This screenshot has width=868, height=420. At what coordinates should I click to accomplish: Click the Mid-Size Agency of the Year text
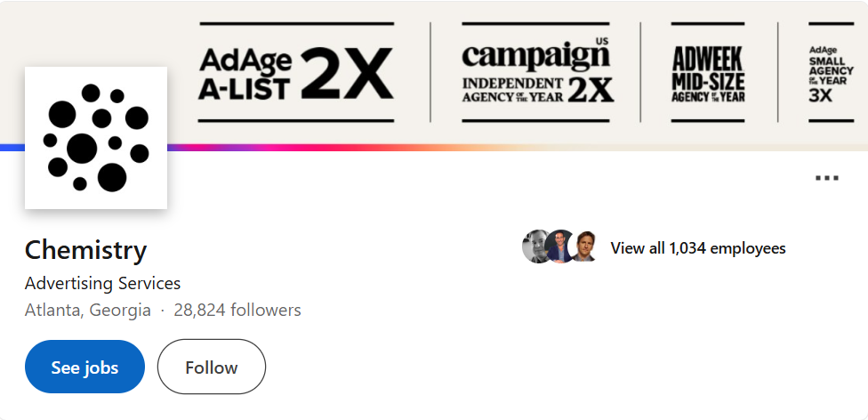click(708, 90)
